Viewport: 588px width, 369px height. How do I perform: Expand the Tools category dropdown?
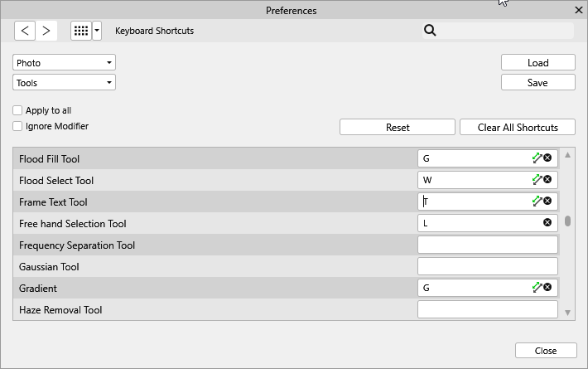(x=65, y=83)
